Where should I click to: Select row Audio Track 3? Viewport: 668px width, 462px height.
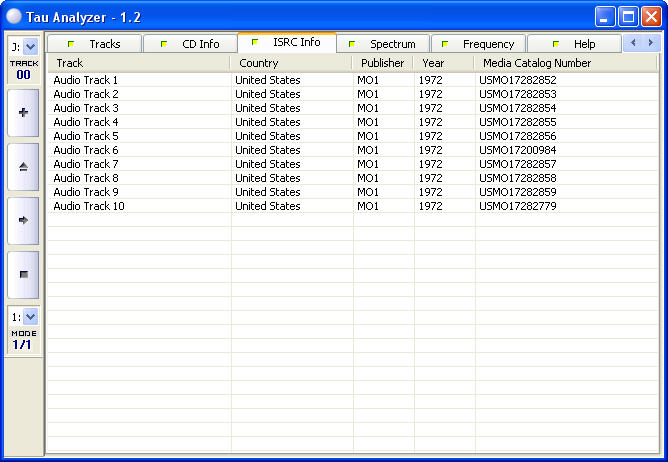[353, 108]
